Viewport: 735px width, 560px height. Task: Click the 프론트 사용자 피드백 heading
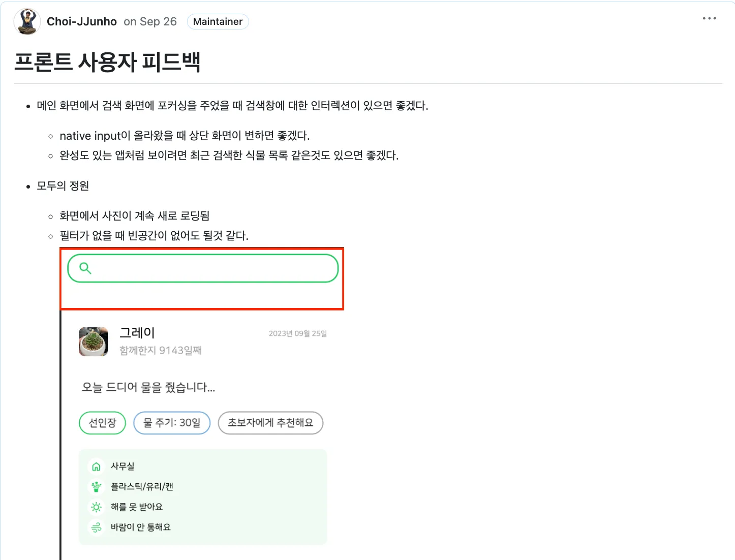pos(107,62)
